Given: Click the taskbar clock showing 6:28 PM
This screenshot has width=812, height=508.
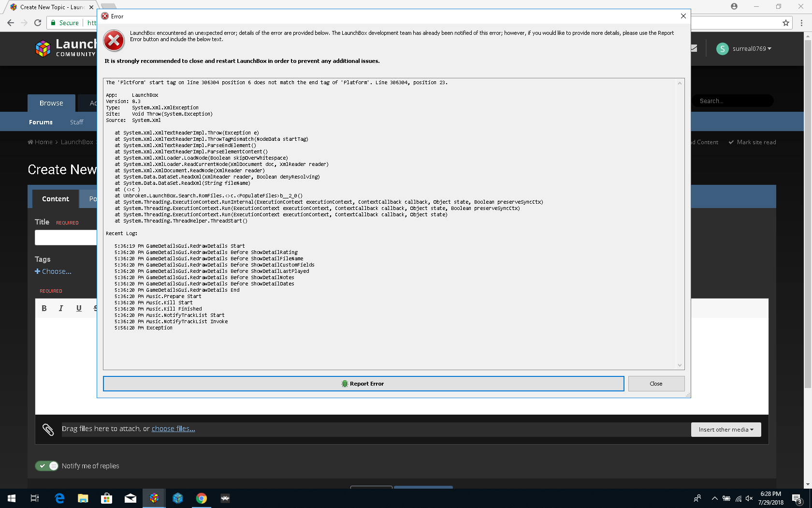Looking at the screenshot, I should click(770, 498).
